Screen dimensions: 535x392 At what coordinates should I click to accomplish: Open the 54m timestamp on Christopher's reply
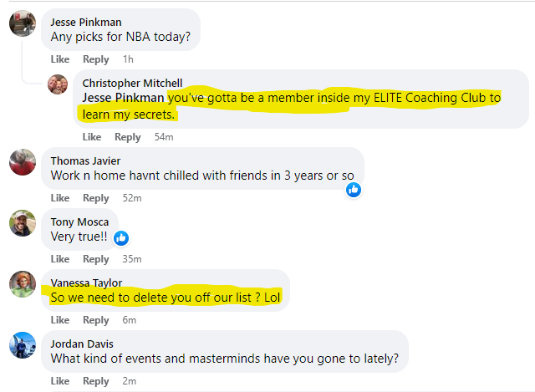point(164,137)
